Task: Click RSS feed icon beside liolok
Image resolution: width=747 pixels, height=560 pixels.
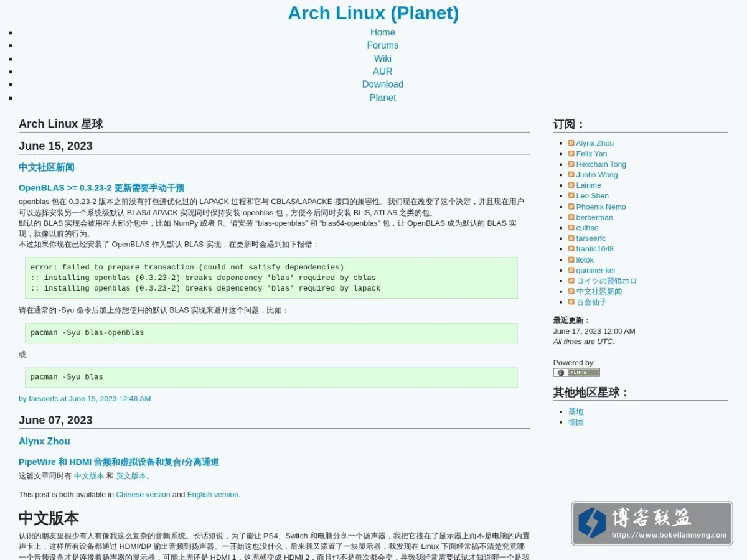Action: (x=571, y=260)
